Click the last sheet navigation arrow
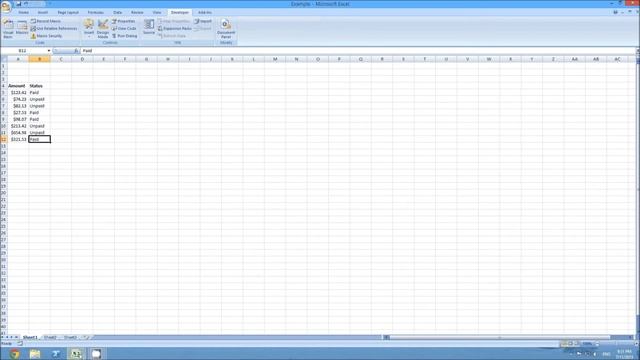The width and height of the screenshot is (640, 360). point(17,337)
